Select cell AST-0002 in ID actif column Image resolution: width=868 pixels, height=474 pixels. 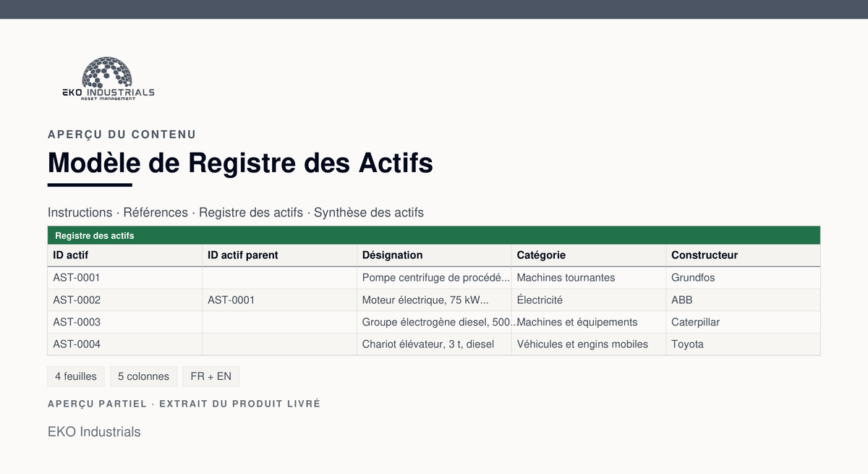tap(125, 300)
